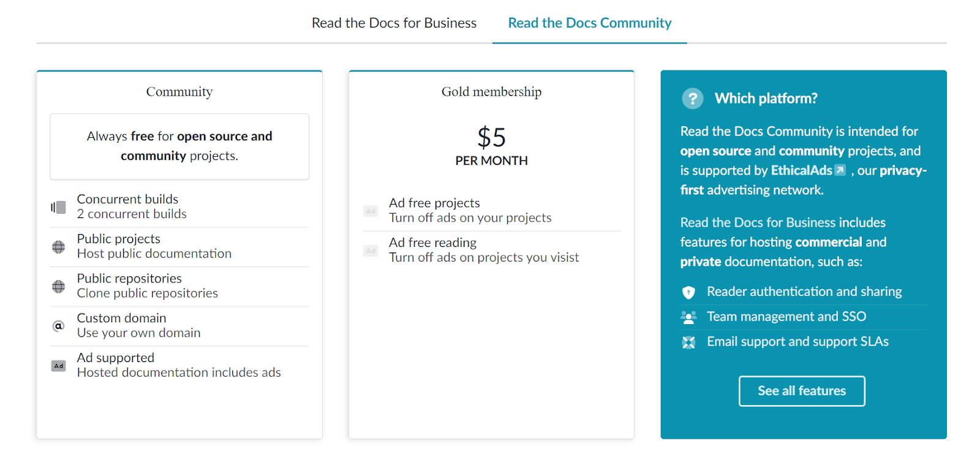This screenshot has height=462, width=980.
Task: Click the Ad supported badge icon
Action: click(58, 366)
